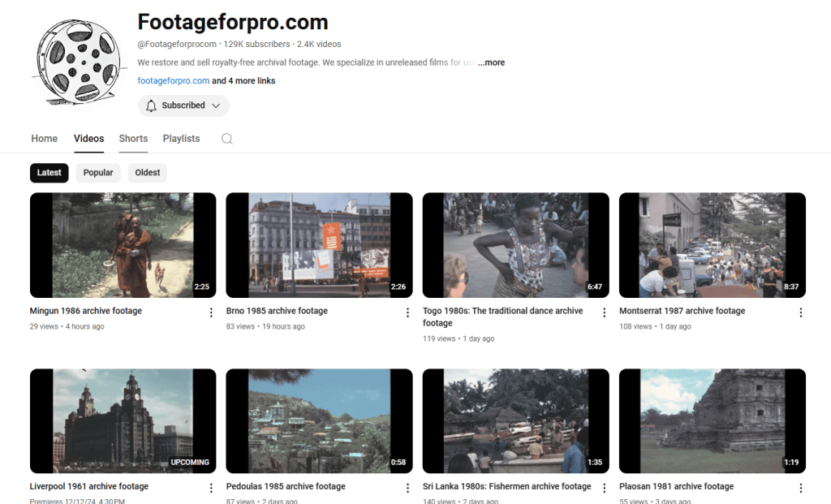
Task: Sort videos by Oldest
Action: click(x=148, y=173)
